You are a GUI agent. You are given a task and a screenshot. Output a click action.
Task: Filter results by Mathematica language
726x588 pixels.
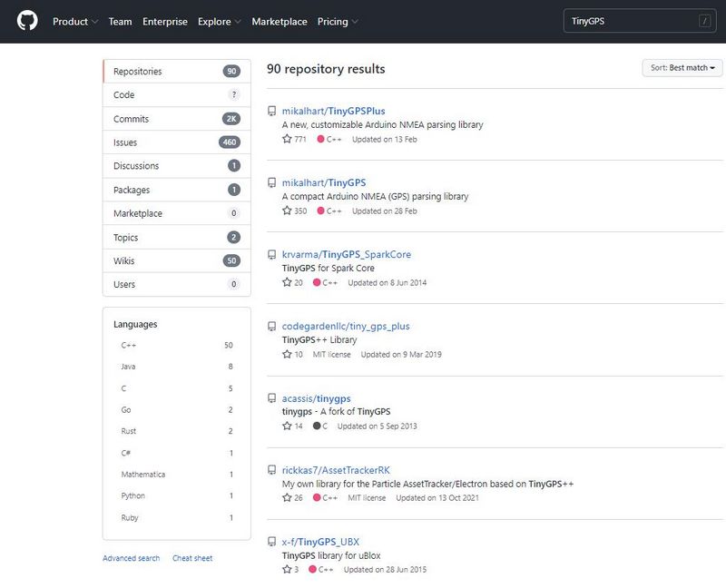[177, 474]
